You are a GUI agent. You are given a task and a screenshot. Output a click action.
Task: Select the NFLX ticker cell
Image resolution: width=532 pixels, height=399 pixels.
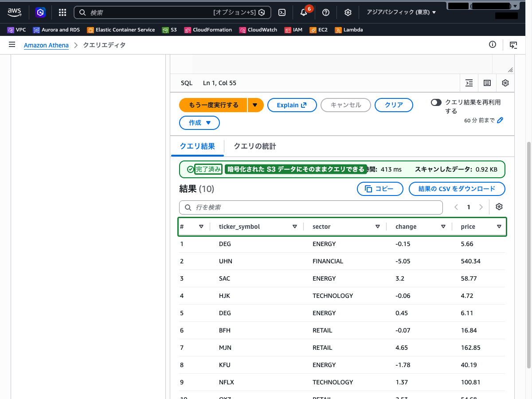click(227, 382)
